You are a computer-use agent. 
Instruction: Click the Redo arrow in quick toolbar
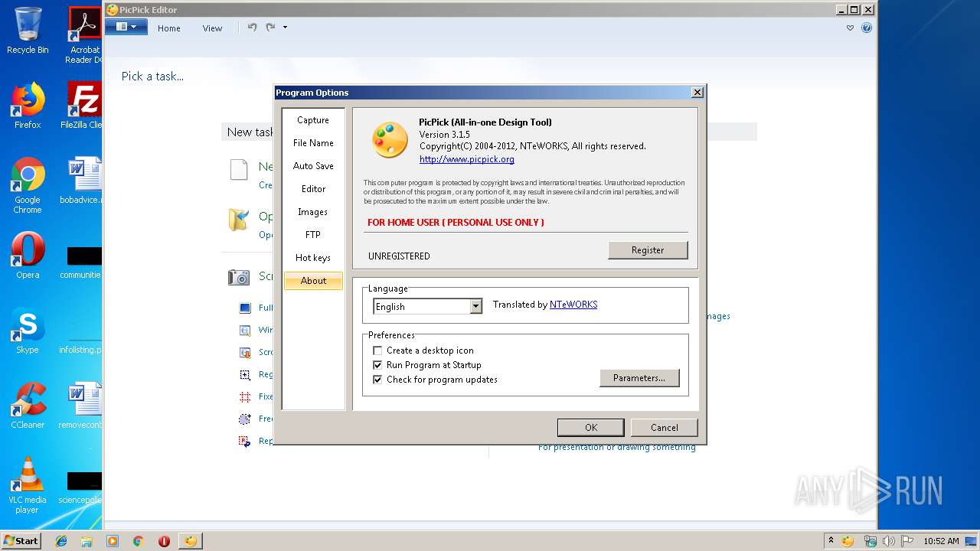[x=270, y=27]
